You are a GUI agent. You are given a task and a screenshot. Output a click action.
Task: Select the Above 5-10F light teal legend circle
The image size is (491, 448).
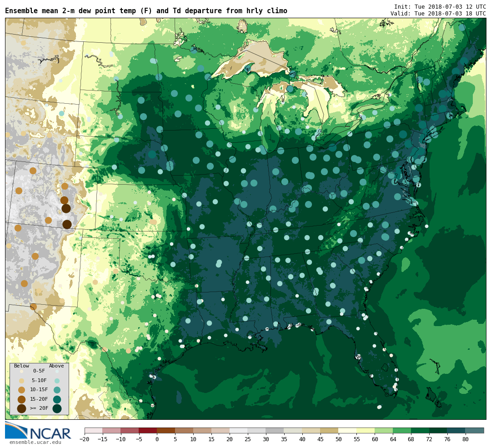[57, 381]
